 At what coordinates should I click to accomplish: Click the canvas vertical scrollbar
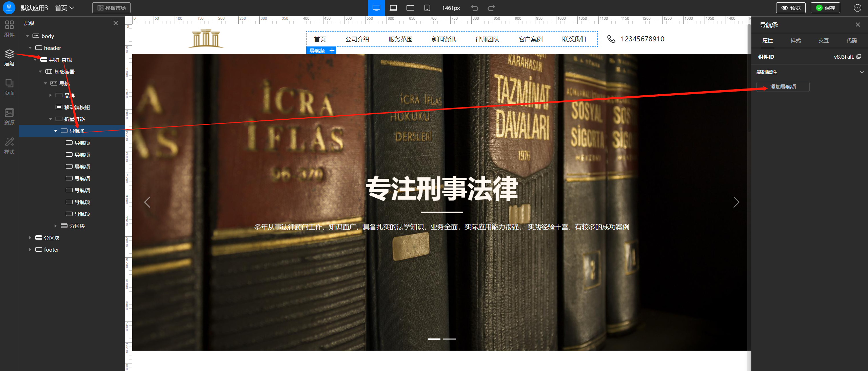tap(749, 78)
